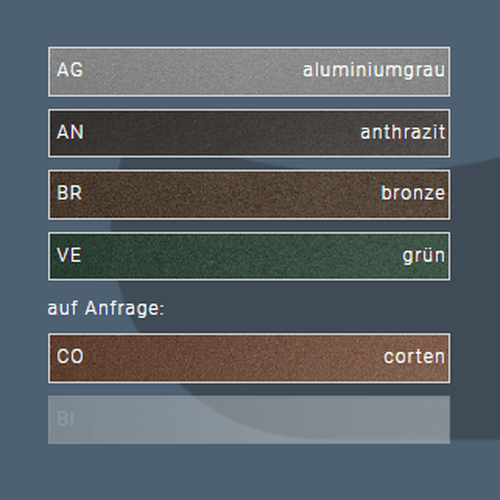Screen dimensions: 500x500
Task: Click the center of the dark AN bar
Action: tap(249, 133)
